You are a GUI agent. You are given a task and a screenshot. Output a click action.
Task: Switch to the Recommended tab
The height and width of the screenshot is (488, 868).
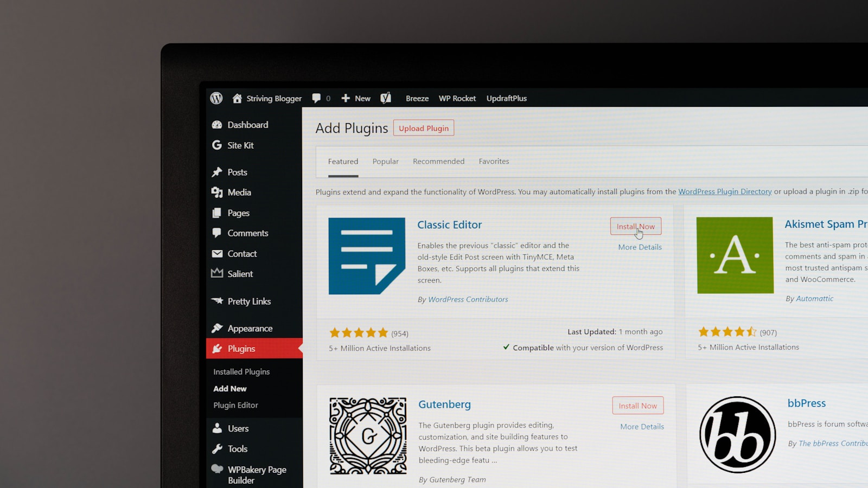click(x=439, y=162)
